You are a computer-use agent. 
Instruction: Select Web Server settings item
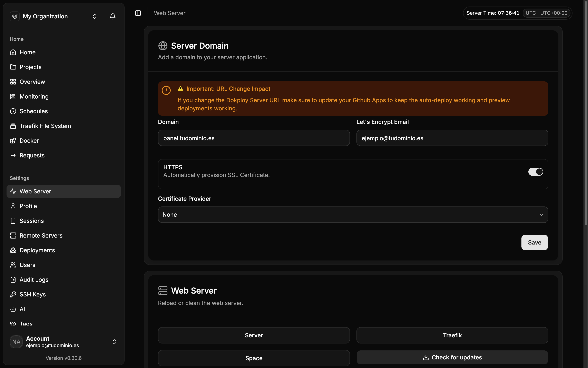(64, 191)
